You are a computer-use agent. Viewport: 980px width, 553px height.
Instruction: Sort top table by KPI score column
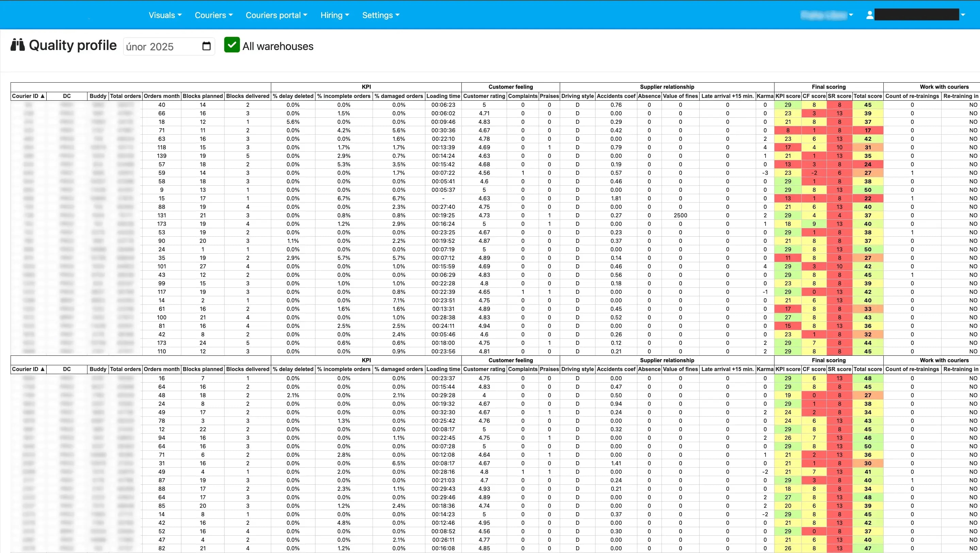pos(787,96)
